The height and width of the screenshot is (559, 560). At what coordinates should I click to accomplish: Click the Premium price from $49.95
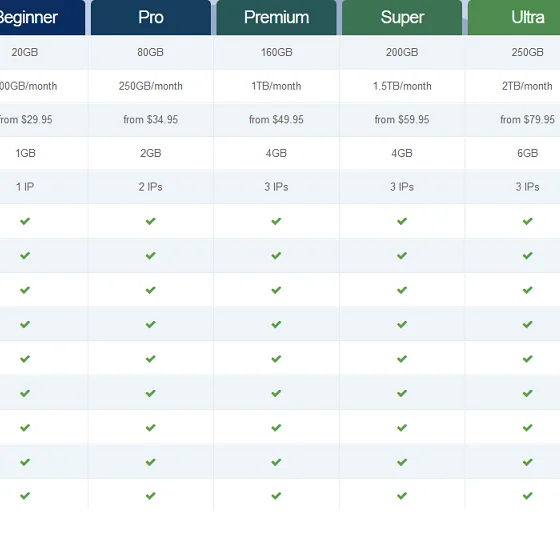[276, 119]
